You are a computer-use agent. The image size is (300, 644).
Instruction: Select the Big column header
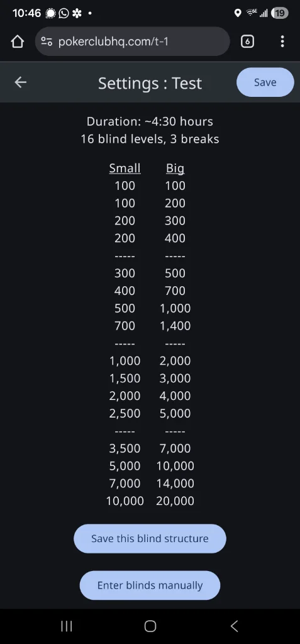[x=175, y=169]
